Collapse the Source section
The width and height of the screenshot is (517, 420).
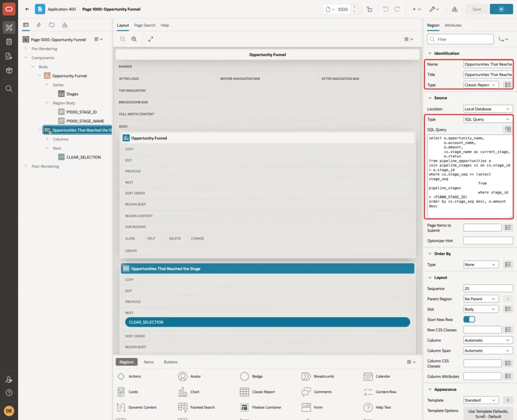[x=430, y=98]
